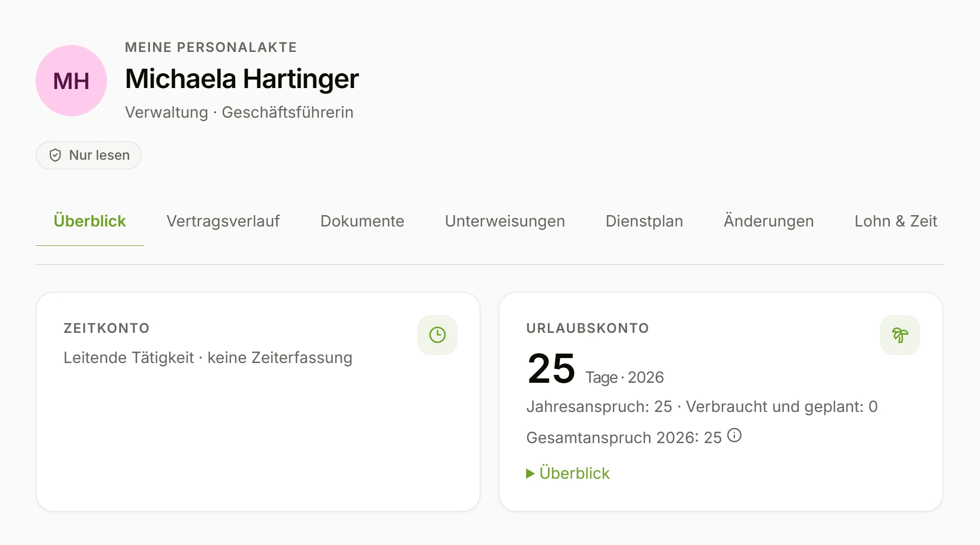
Task: Click the shield icon in Nur lesen badge
Action: [x=55, y=155]
